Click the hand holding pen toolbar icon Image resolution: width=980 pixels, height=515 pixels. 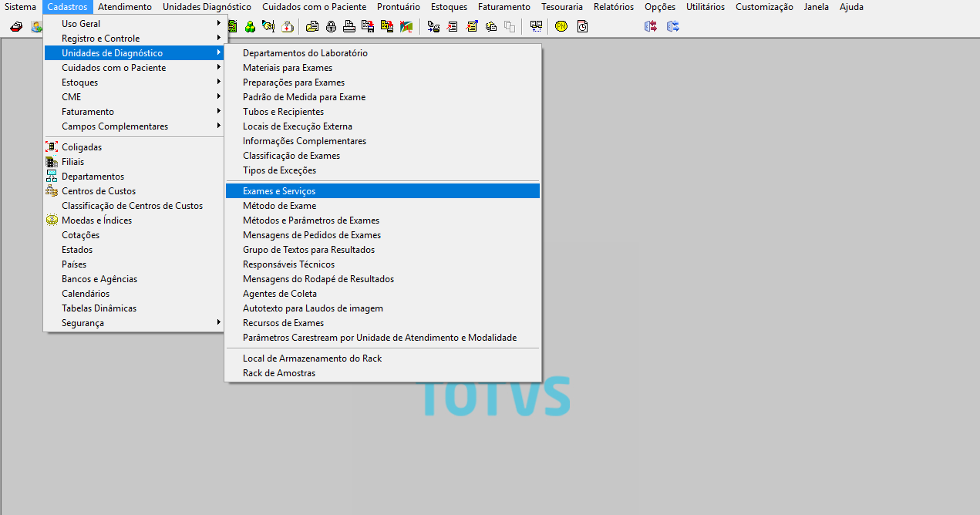(x=268, y=26)
